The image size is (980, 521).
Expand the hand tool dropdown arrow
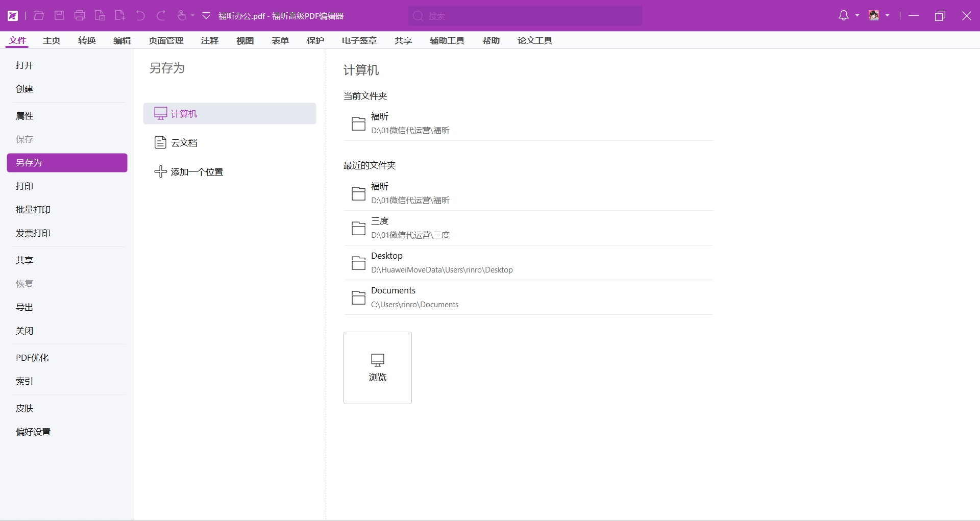coord(193,16)
